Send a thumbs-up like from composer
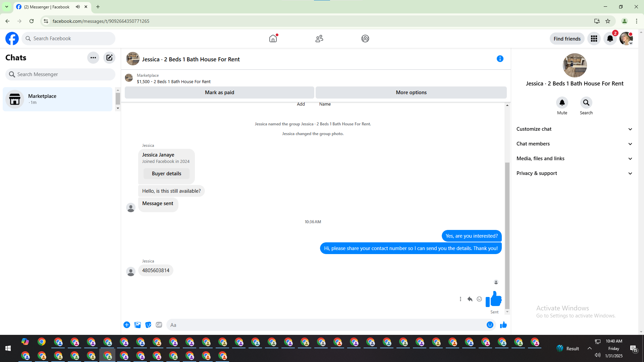644x362 pixels. 503,325
